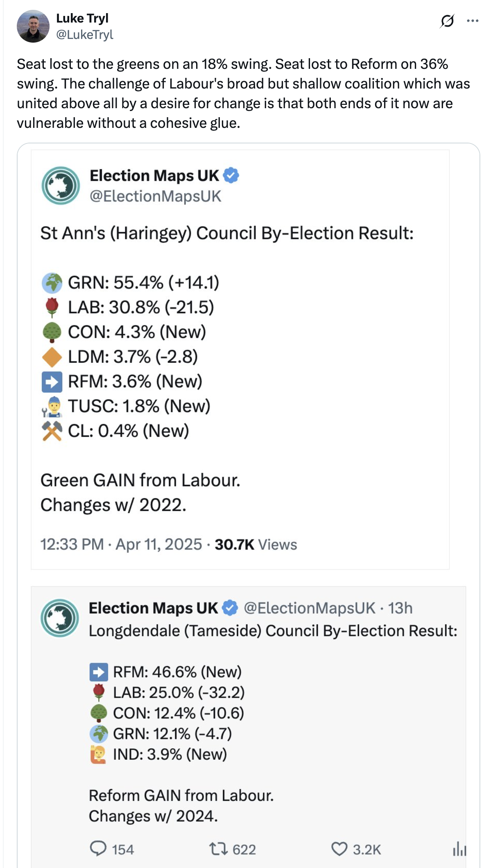Open the St Ann's Haringey by-election result text
The image size is (493, 868).
(x=227, y=233)
